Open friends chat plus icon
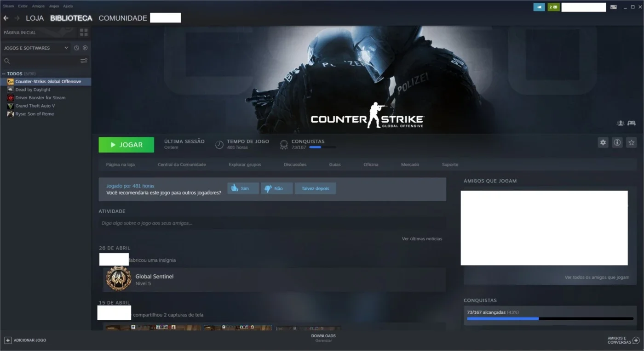The image size is (644, 351). click(636, 340)
